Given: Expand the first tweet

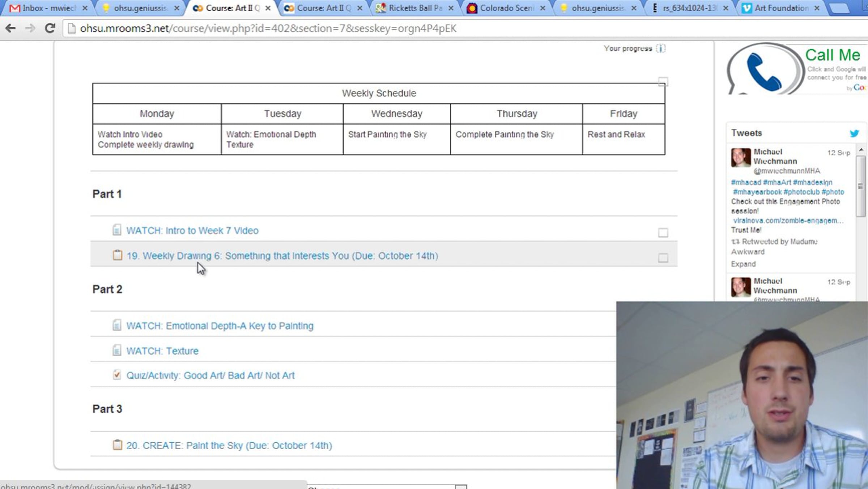Looking at the screenshot, I should click(x=743, y=264).
